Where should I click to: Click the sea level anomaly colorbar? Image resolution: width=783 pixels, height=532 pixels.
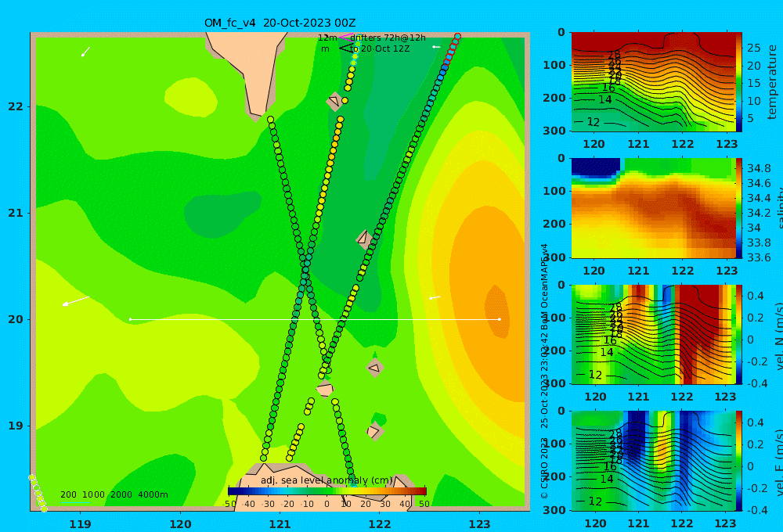click(x=327, y=491)
